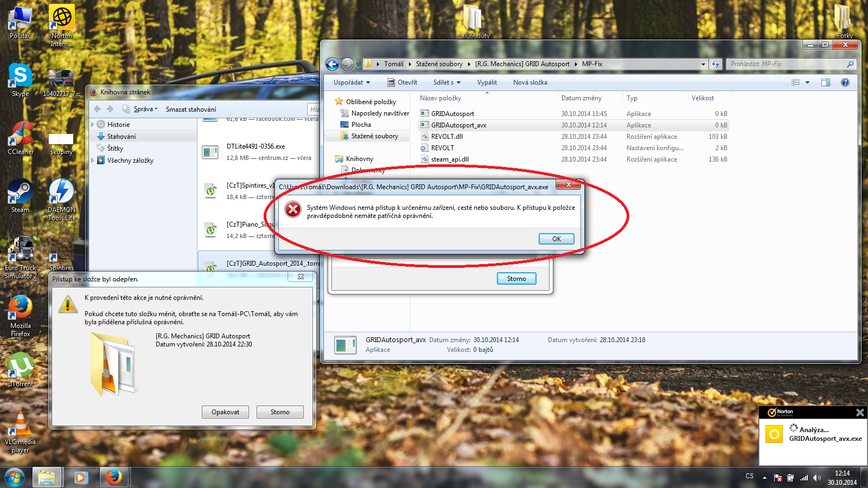Show hidden tray icons arrow
The image size is (868, 488).
tap(764, 478)
